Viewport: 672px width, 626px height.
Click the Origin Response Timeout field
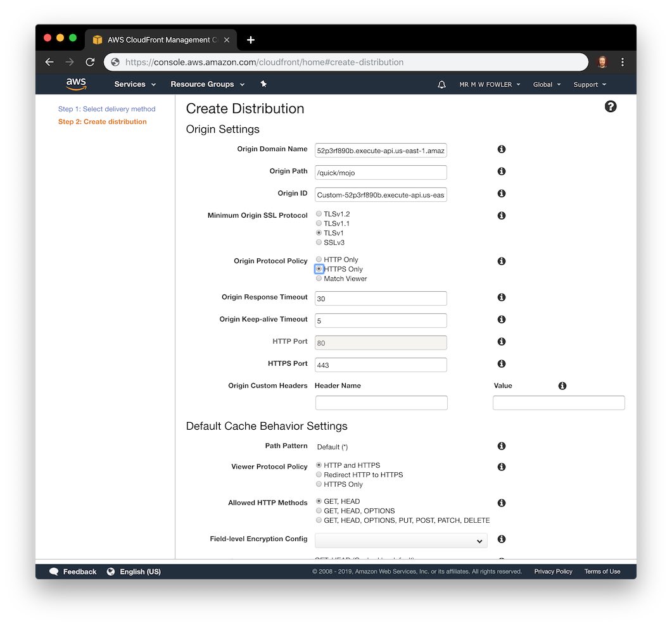click(x=381, y=299)
